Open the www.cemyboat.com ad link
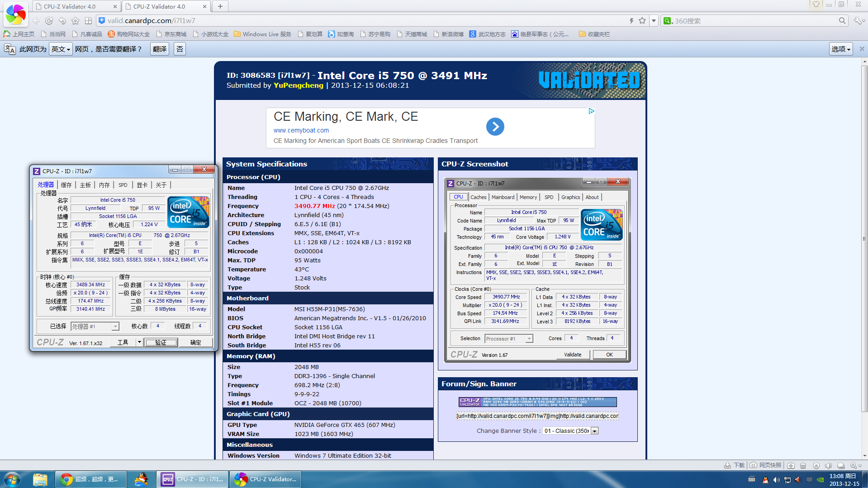Image resolution: width=868 pixels, height=488 pixels. pos(301,130)
